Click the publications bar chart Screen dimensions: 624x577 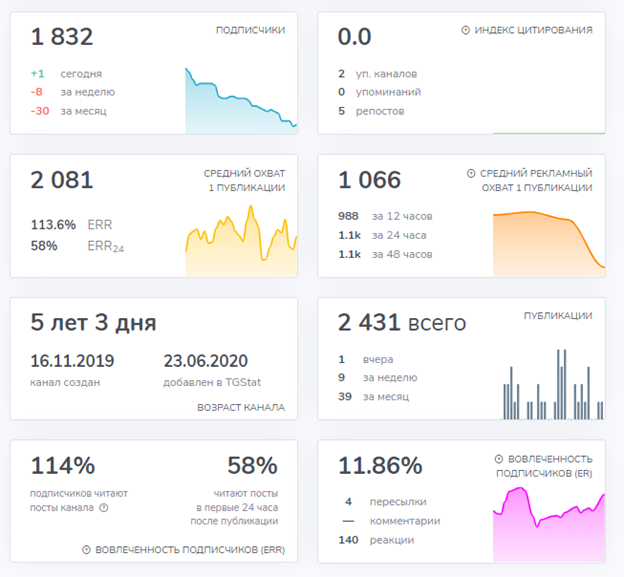pos(553,384)
